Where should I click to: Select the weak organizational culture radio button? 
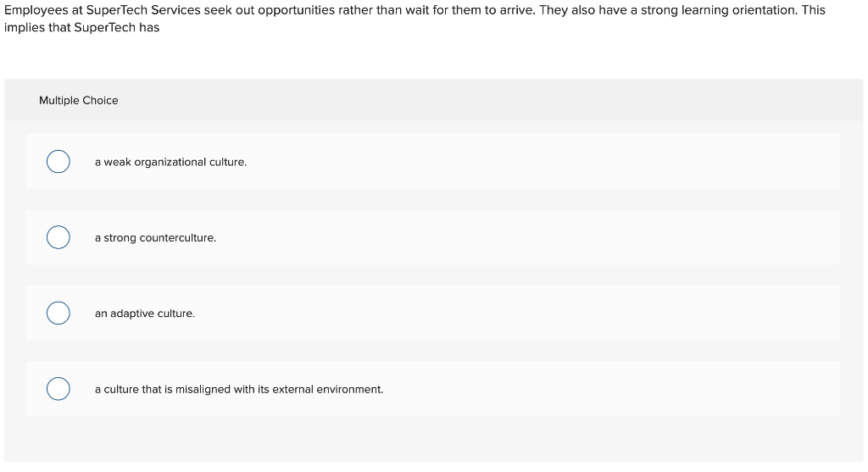coord(58,162)
